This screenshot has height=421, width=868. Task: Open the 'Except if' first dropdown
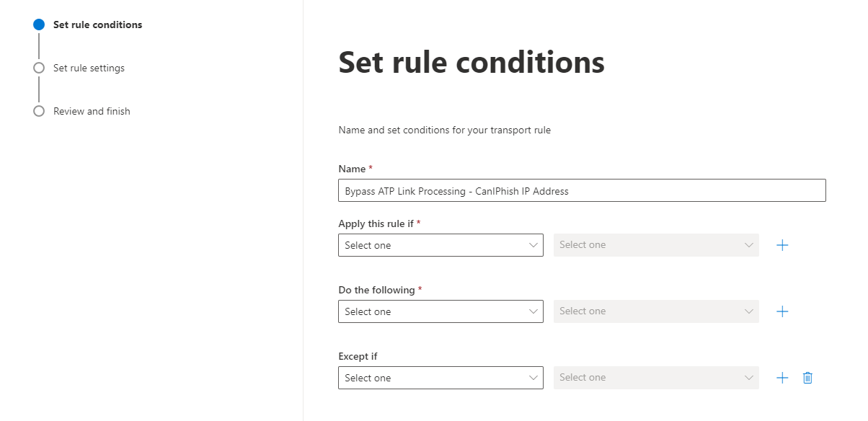pyautogui.click(x=440, y=378)
